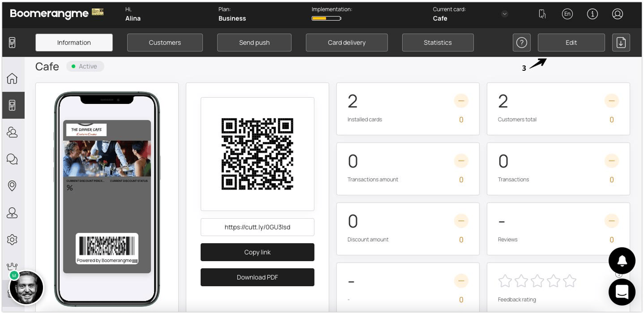Screen dimensions: 644x314
Task: Open the crown icon in sidebar
Action: 12,266
